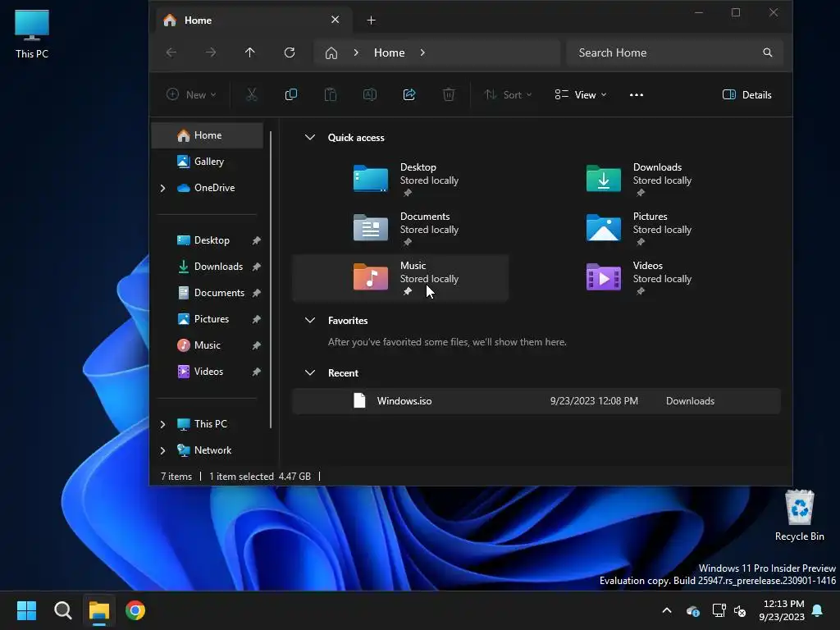
Task: Open Windows Start menu
Action: (26, 610)
